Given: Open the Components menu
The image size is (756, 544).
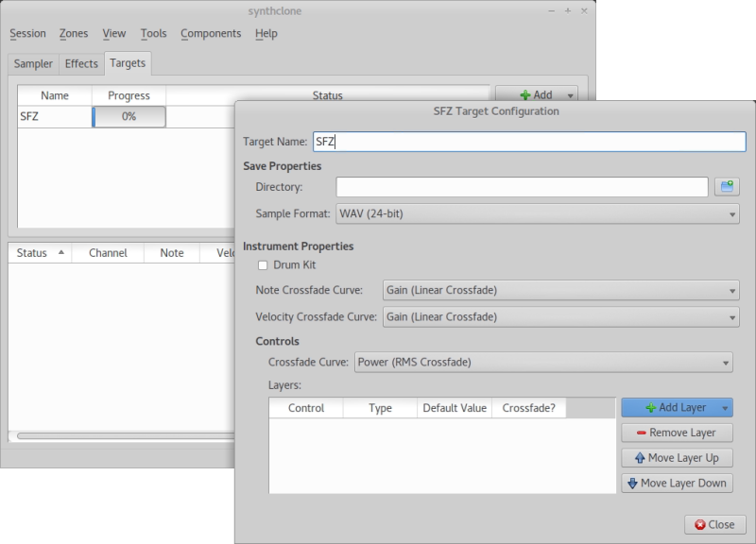Looking at the screenshot, I should [211, 33].
